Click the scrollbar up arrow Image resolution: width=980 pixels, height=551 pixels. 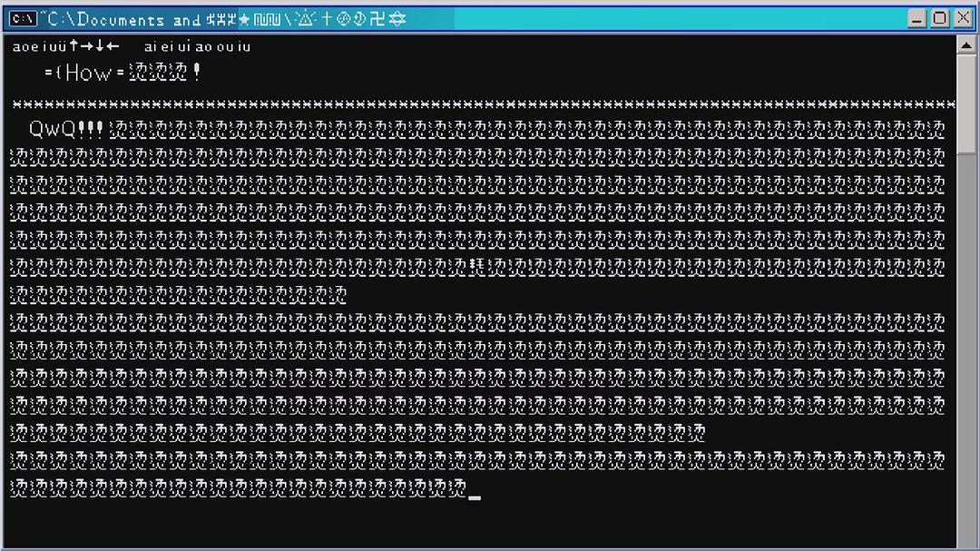[966, 43]
